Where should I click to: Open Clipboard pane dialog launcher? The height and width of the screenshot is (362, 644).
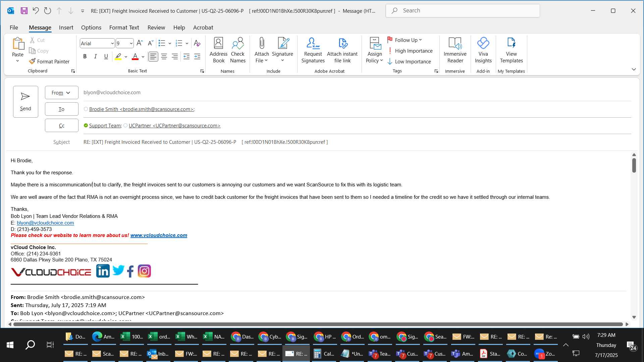pos(73,71)
